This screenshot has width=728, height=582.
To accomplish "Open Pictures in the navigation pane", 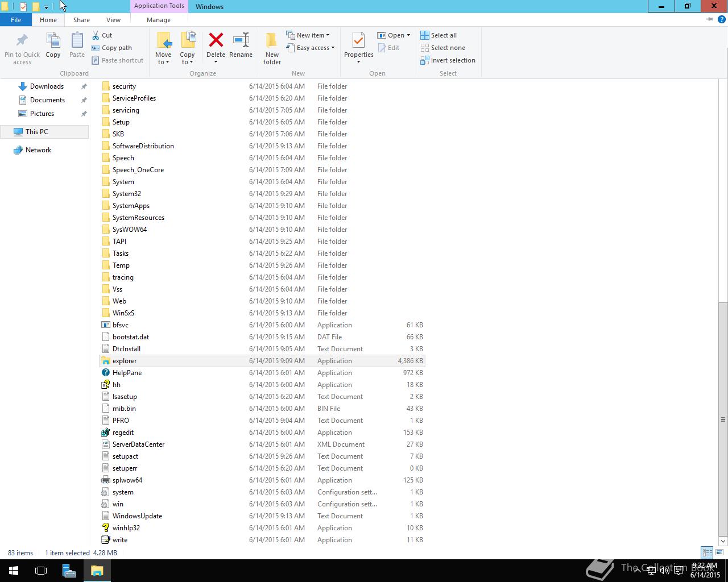I will click(x=42, y=114).
